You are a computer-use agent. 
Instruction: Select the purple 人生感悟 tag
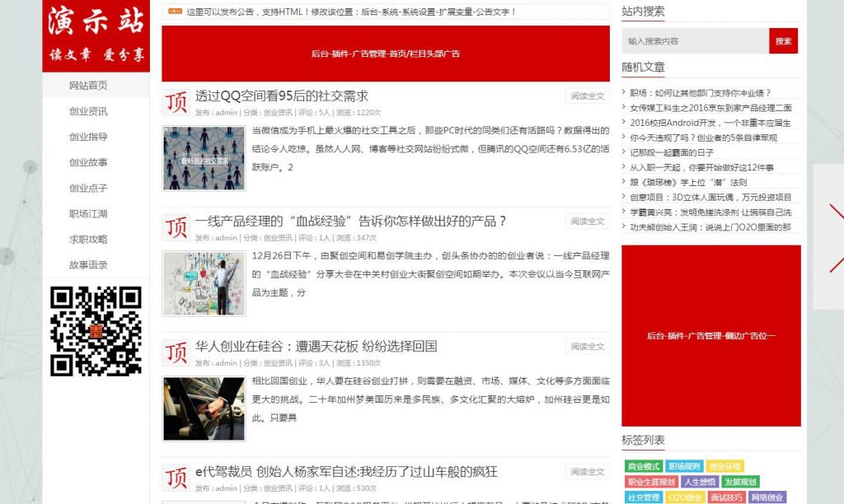pos(700,482)
